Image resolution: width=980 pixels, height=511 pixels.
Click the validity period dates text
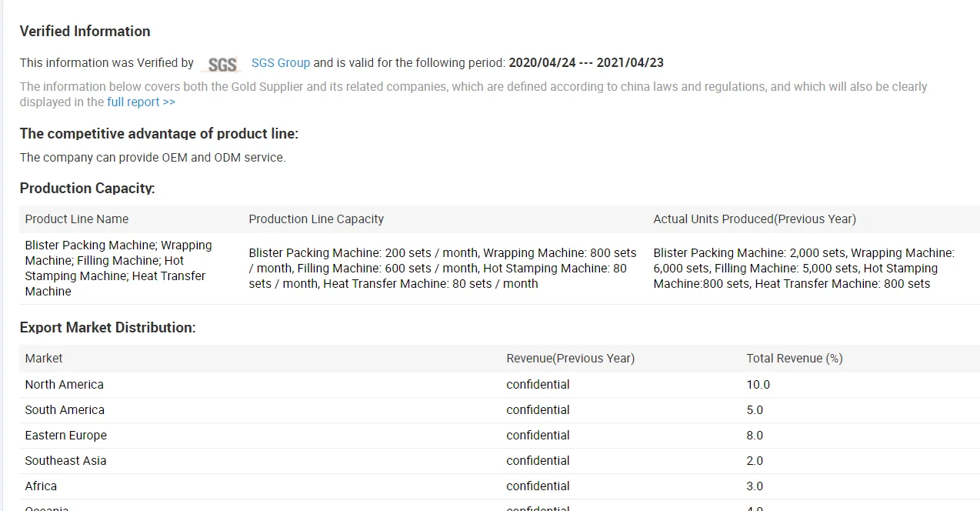click(585, 63)
